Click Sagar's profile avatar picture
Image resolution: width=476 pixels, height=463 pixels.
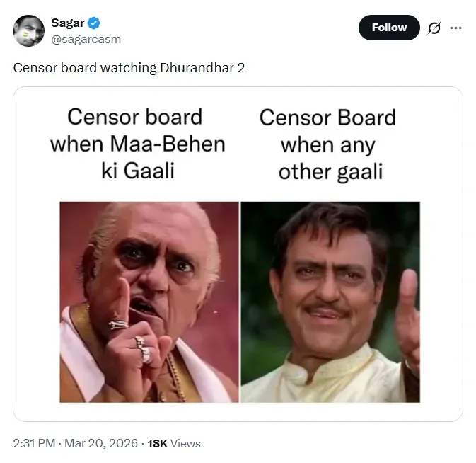28,29
